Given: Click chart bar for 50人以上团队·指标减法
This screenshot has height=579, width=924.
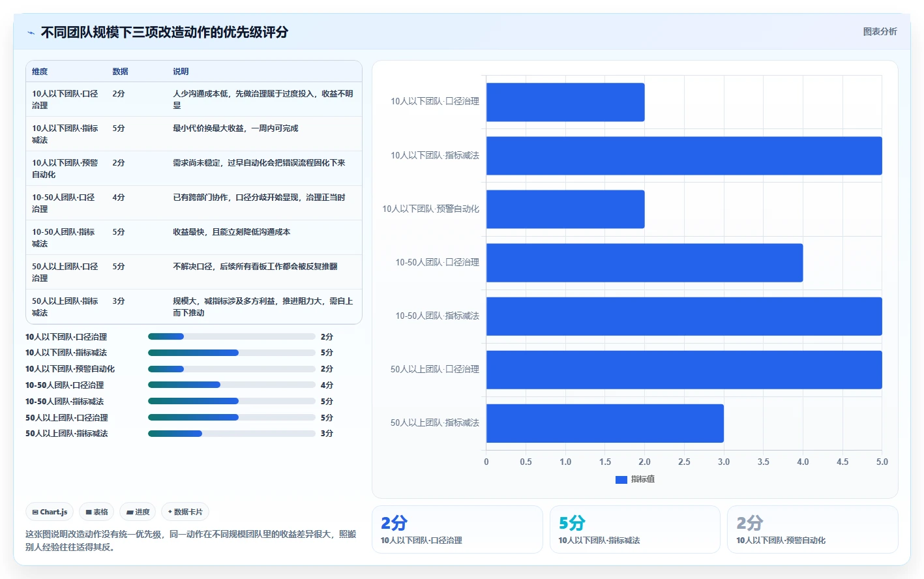Looking at the screenshot, I should point(605,423).
